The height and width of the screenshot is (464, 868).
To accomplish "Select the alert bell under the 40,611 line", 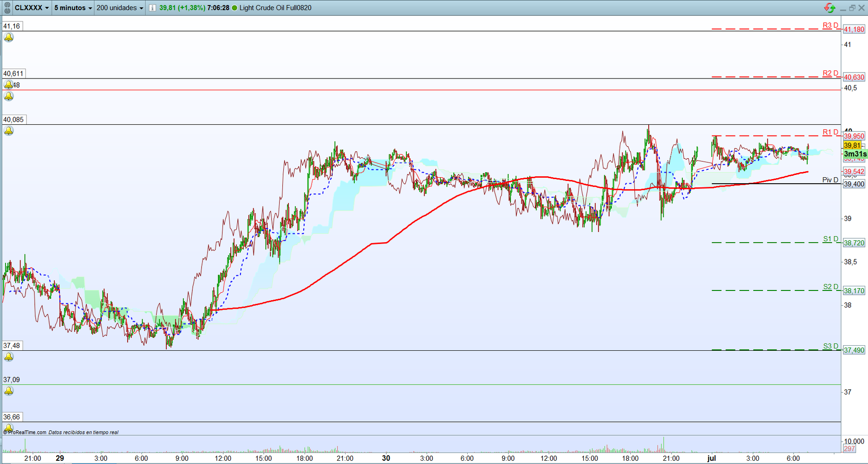I will (x=9, y=85).
